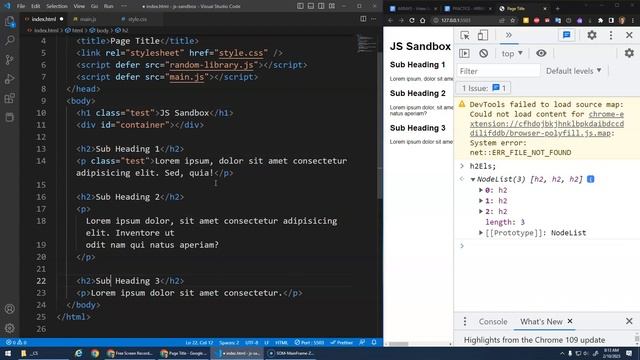Open the drawer three-dot menu

[x=464, y=322]
